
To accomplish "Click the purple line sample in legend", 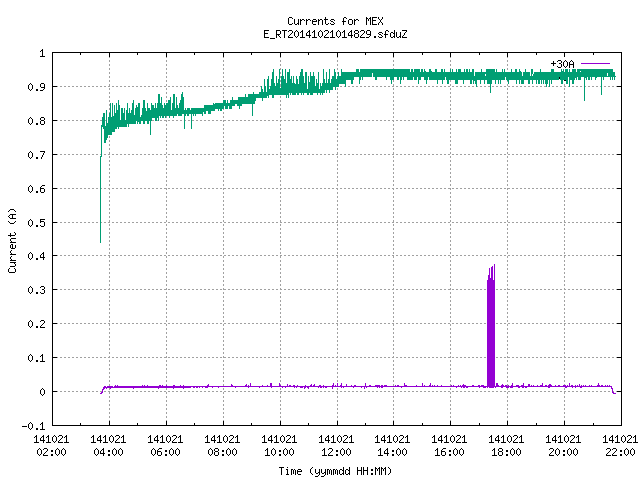I will tap(595, 64).
